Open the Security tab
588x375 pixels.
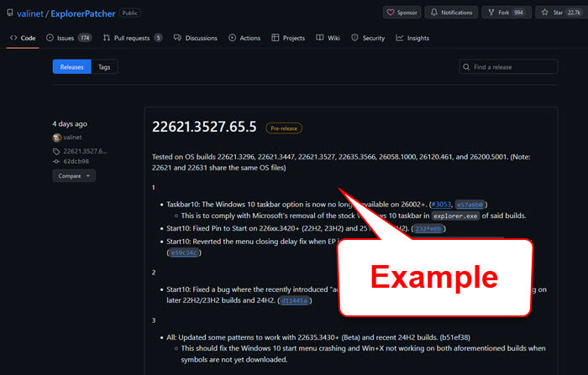tap(368, 38)
